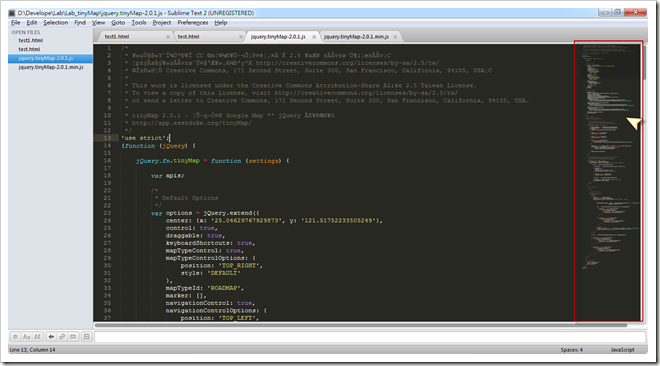Viewport: 660px width, 366px height.
Task: Click the 'keyboardShortcuts: true' code line
Action: tap(210, 243)
